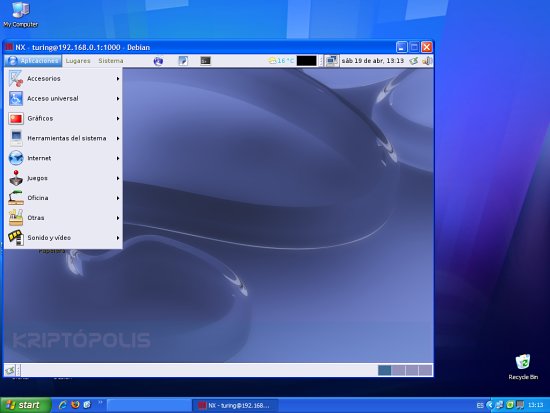The height and width of the screenshot is (413, 550).
Task: Open the terminal launcher in the panel
Action: 206,61
